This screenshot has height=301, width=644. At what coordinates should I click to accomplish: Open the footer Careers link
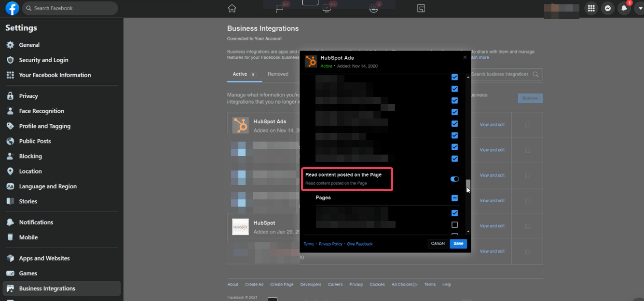pyautogui.click(x=335, y=285)
